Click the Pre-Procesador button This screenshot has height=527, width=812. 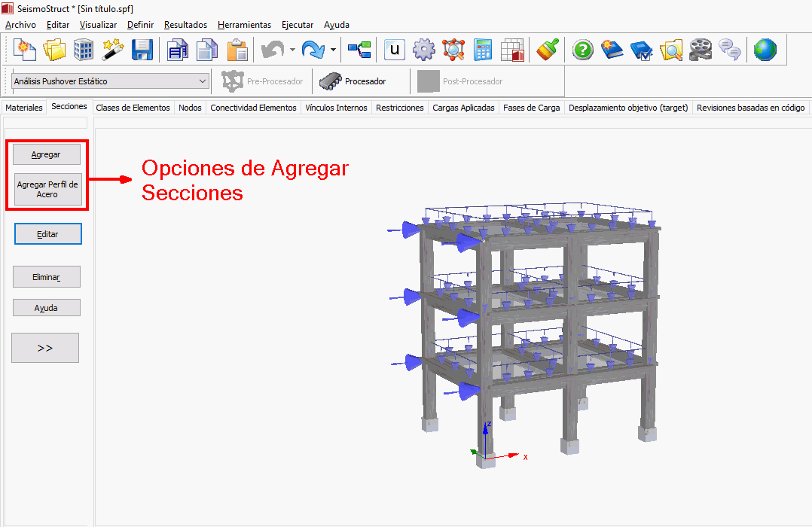pyautogui.click(x=263, y=81)
